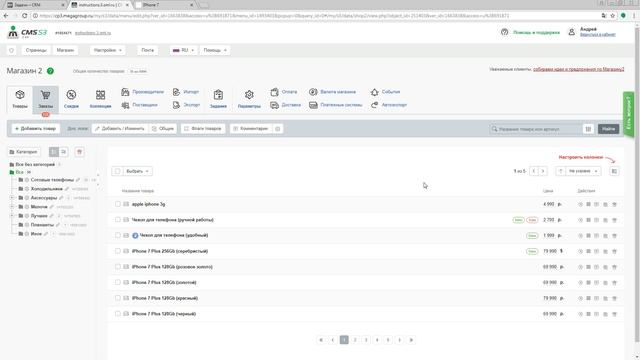Check the iPhone 7 Plus 128Gb (черный) checkbox

pos(118,313)
